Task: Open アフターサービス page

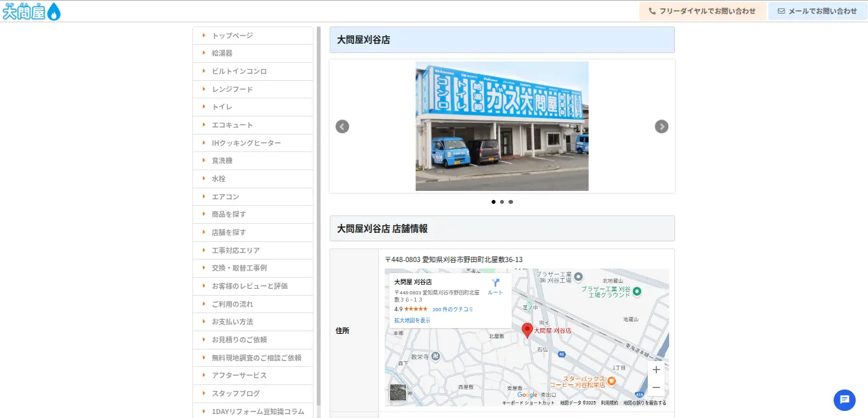Action: 253,375
